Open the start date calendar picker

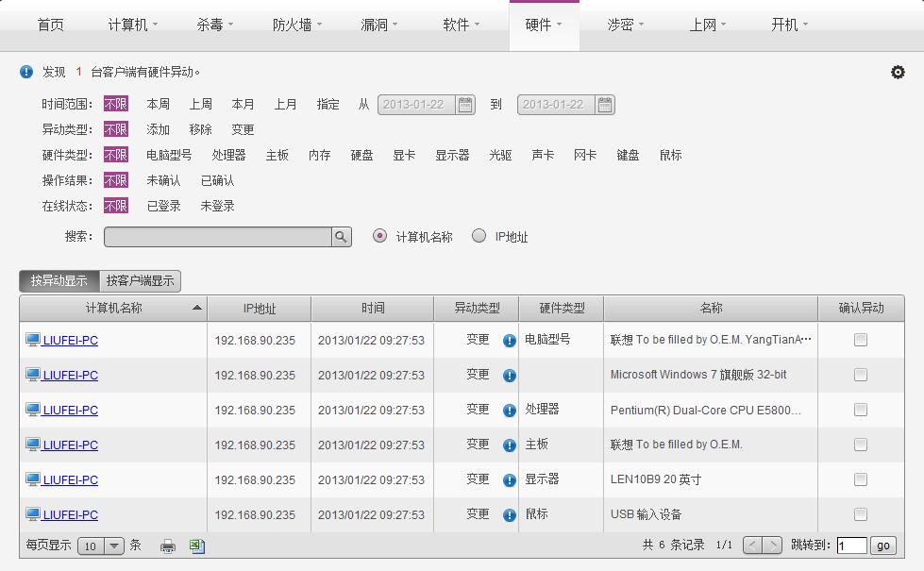click(x=465, y=105)
